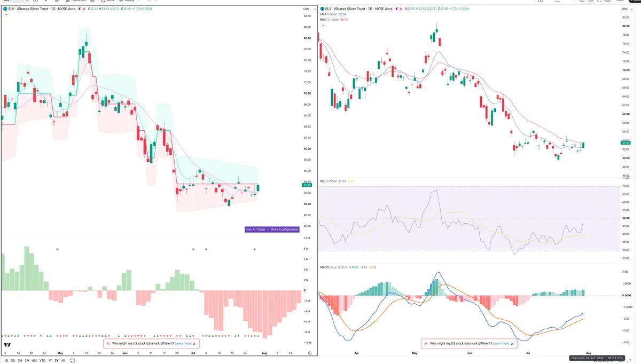641x364 pixels.
Task: Dismiss the data notice in left chart
Action: 195,344
